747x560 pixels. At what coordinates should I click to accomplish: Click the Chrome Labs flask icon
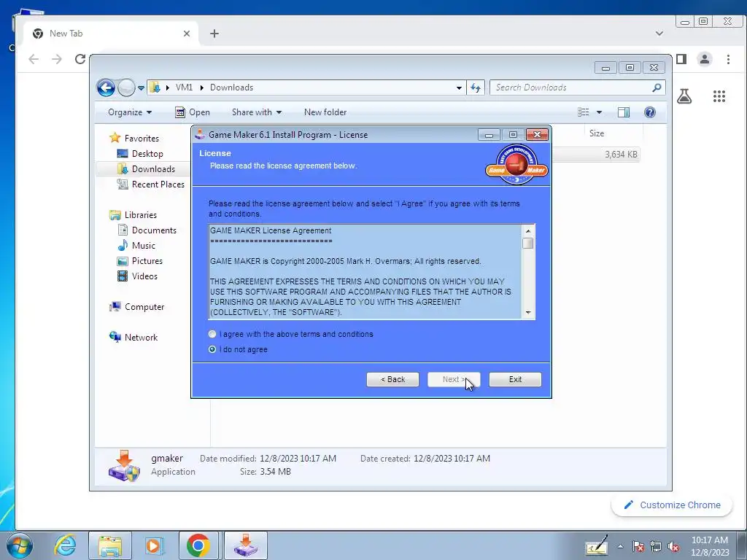coord(684,97)
